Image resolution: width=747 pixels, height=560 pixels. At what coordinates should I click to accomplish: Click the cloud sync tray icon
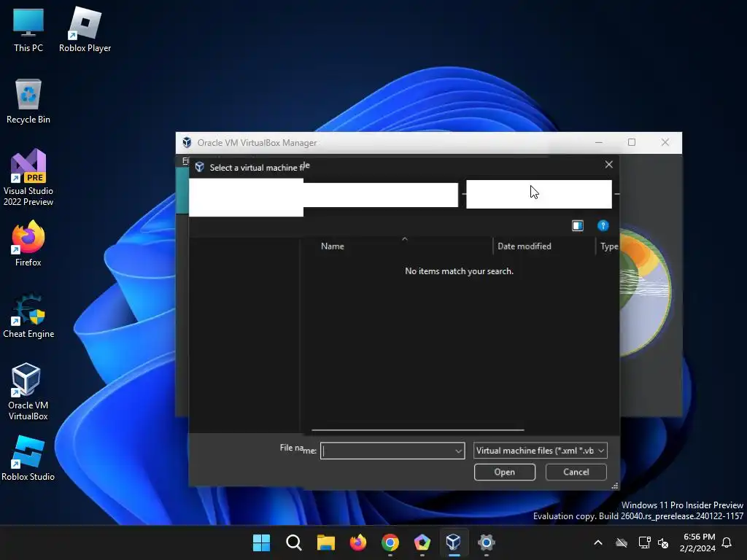(x=622, y=542)
